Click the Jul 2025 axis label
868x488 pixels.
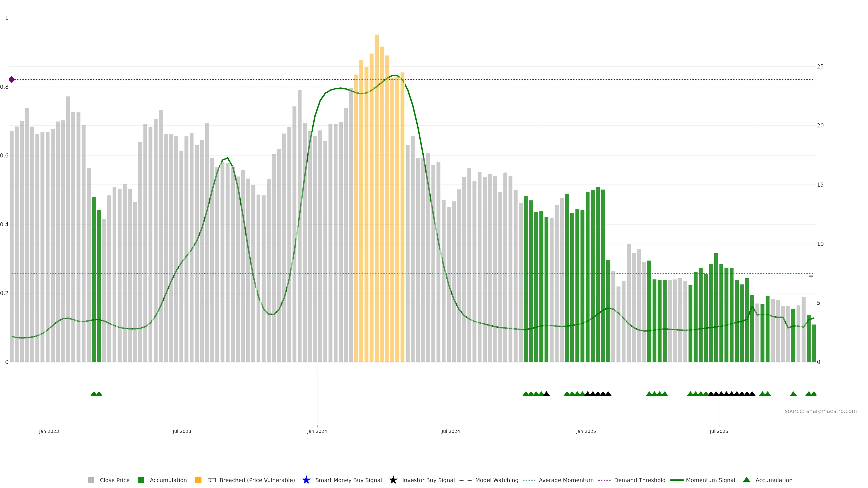[719, 431]
